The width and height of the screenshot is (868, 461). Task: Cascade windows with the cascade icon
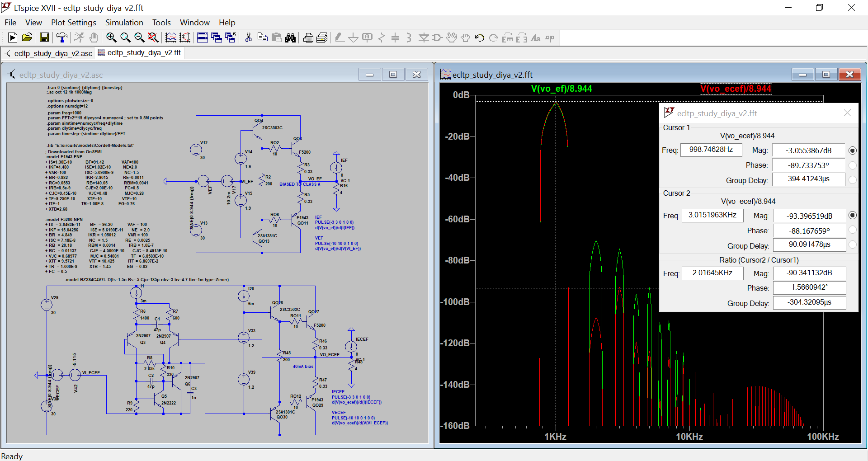point(217,38)
